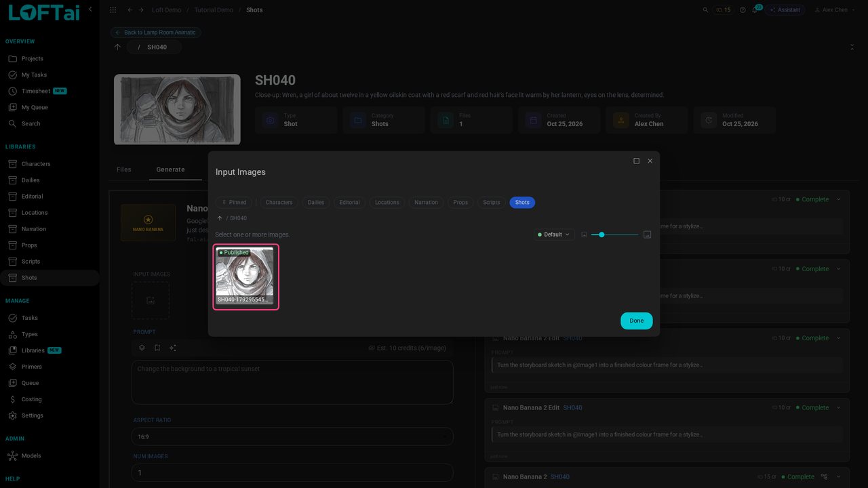
Task: Click the large thumbnail size icon
Action: pos(647,235)
